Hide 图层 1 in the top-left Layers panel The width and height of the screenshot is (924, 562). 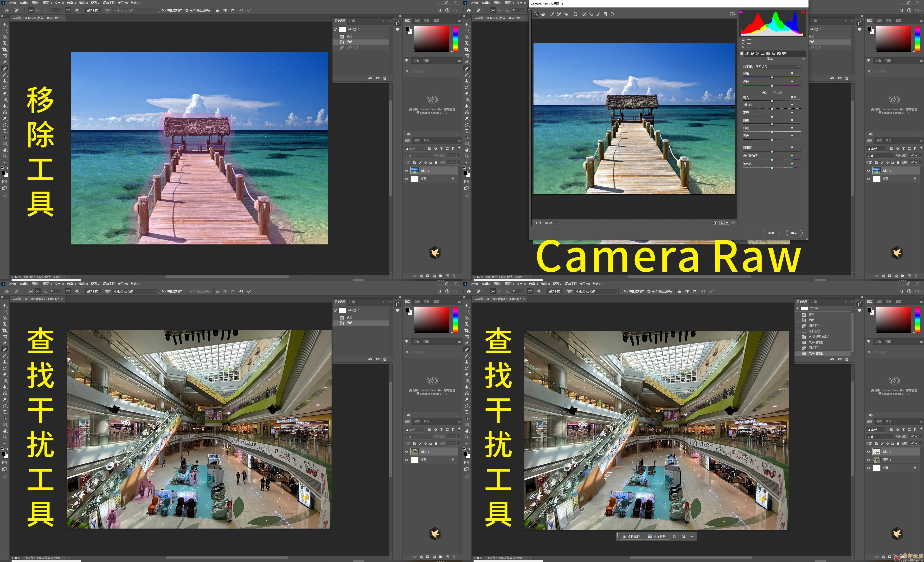pos(406,171)
